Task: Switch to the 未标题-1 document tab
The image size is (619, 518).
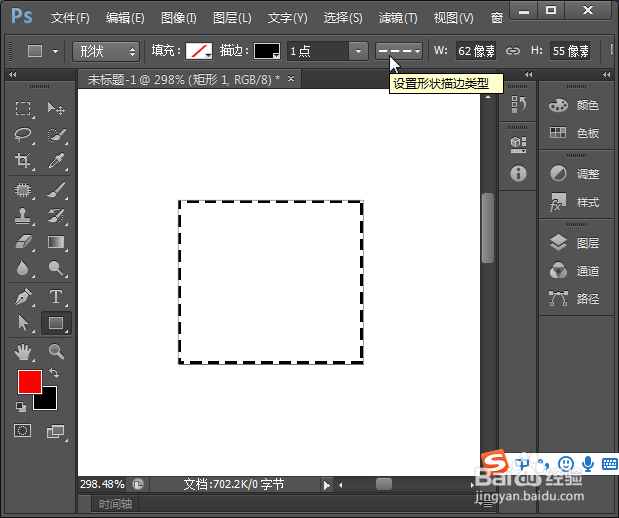Action: (x=184, y=79)
